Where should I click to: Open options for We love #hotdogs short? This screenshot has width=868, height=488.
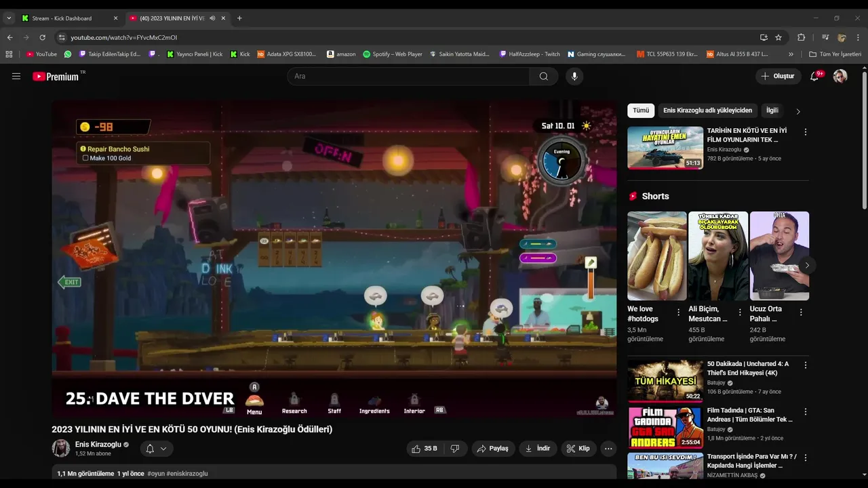coord(678,312)
